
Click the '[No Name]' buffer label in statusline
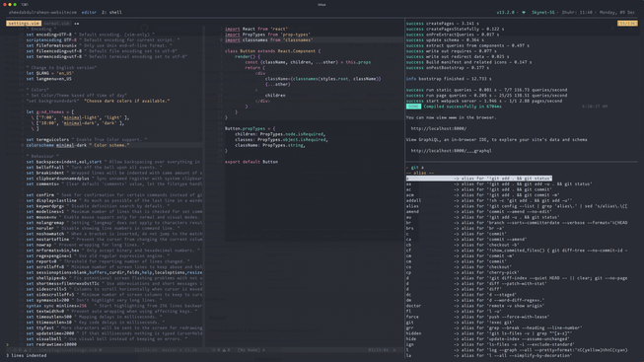(x=249, y=350)
